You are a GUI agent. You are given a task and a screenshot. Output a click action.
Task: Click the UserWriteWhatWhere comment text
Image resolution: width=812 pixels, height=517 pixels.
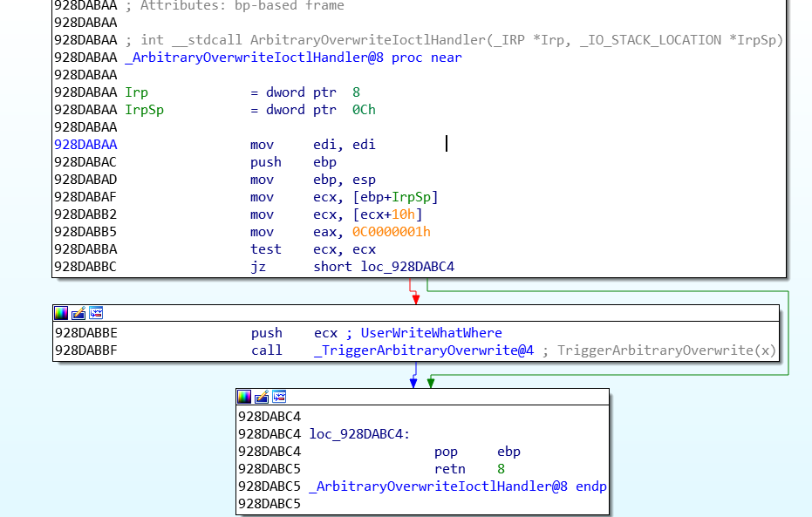pos(432,333)
